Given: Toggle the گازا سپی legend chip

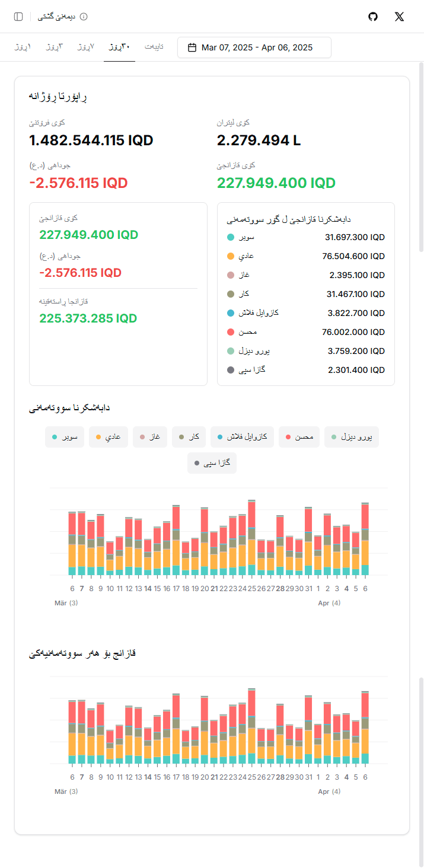Looking at the screenshot, I should tap(212, 463).
